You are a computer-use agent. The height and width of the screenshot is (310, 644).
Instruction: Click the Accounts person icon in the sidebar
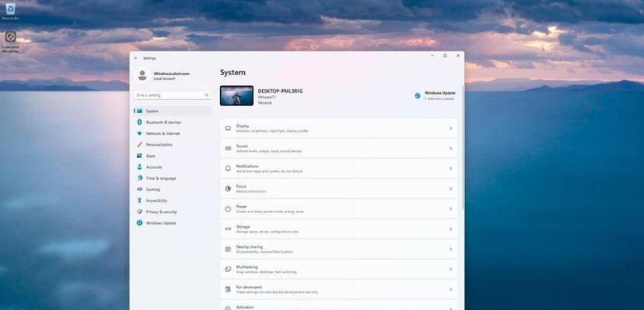coord(139,167)
